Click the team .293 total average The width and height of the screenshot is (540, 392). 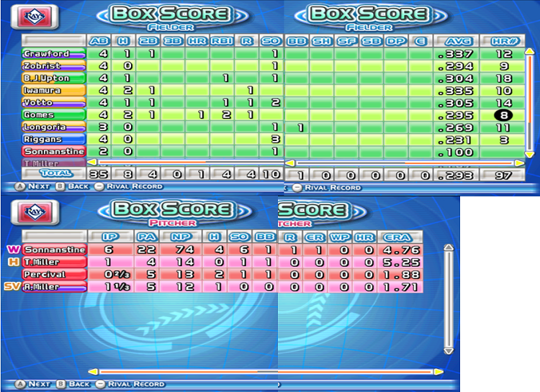pyautogui.click(x=456, y=176)
